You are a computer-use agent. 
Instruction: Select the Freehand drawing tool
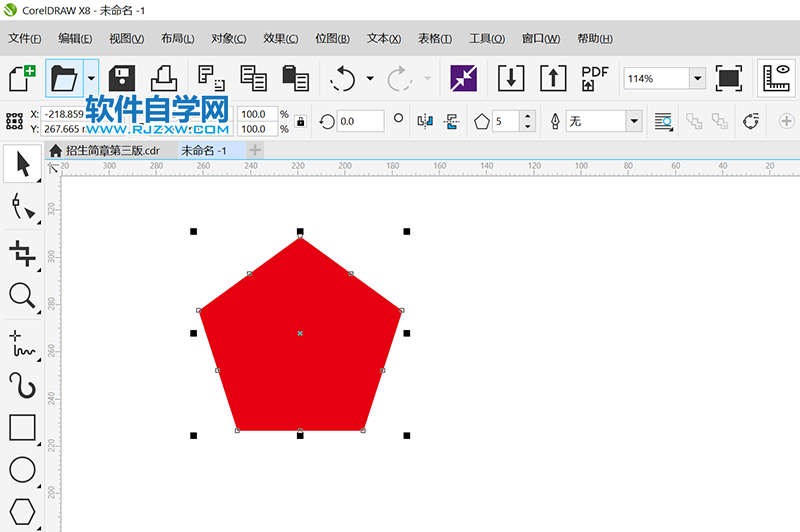tap(21, 341)
